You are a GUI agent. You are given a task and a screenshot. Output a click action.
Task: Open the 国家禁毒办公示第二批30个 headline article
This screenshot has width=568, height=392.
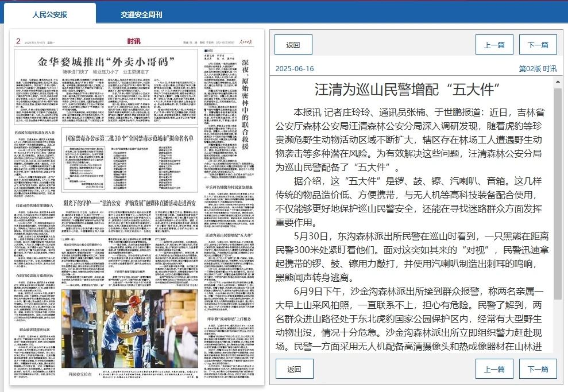coord(130,138)
